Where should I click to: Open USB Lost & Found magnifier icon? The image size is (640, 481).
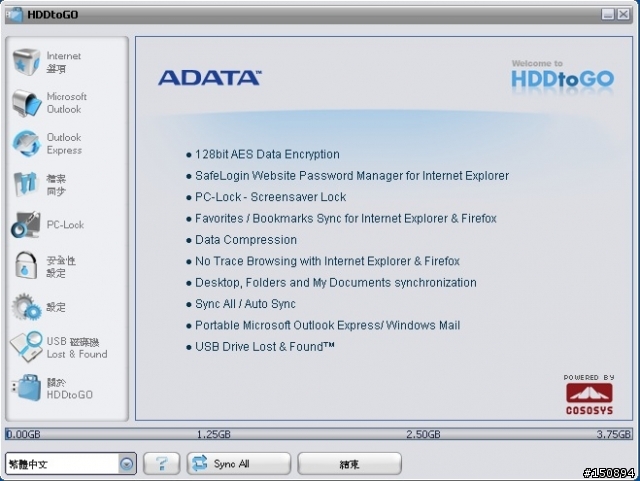coord(27,347)
